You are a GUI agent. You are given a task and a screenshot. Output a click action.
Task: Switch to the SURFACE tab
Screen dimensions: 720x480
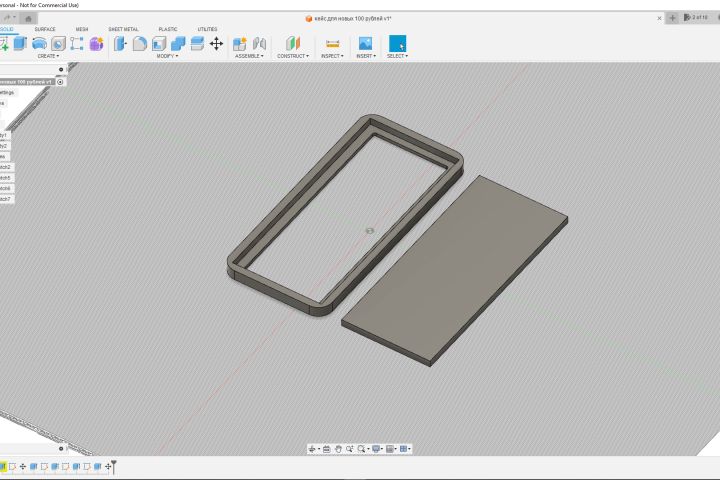45,29
